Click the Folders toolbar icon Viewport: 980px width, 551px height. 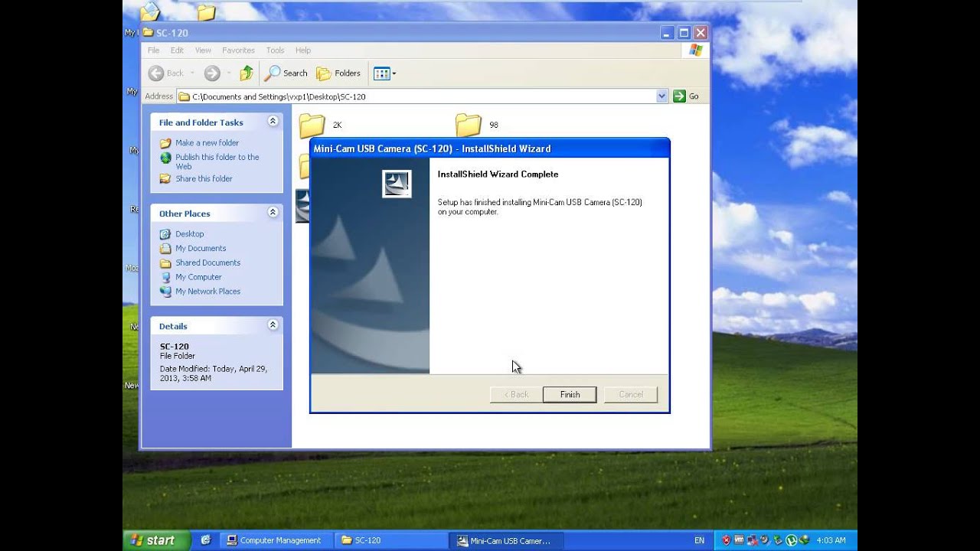tap(324, 73)
